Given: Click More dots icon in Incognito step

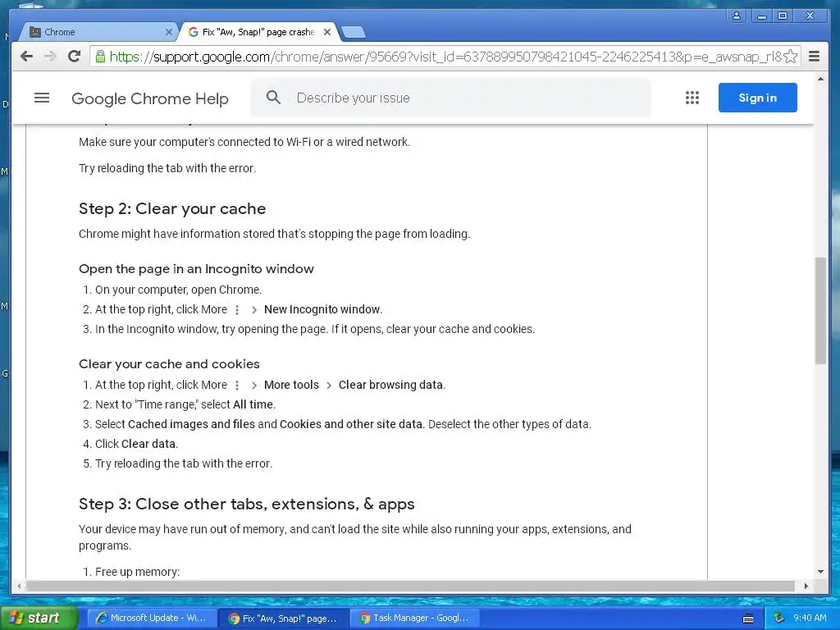Looking at the screenshot, I should (x=237, y=310).
